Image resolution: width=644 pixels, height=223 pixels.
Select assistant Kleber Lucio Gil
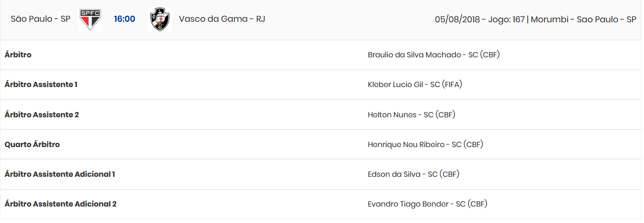point(396,84)
